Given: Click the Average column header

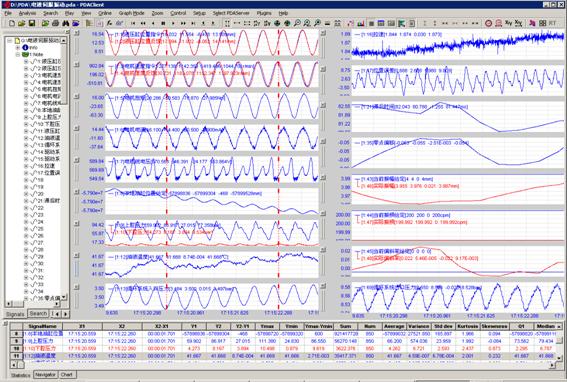Looking at the screenshot, I should click(x=394, y=326).
